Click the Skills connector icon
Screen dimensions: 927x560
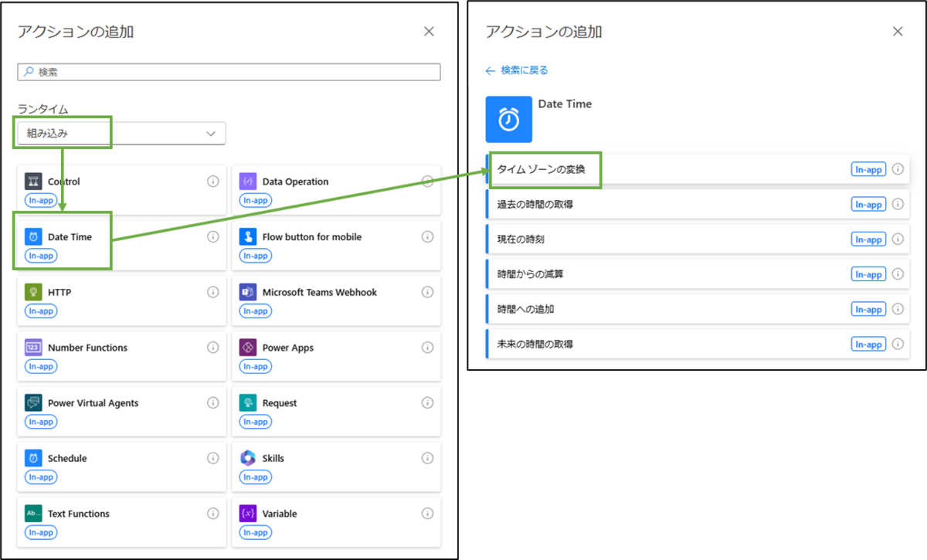pos(247,458)
